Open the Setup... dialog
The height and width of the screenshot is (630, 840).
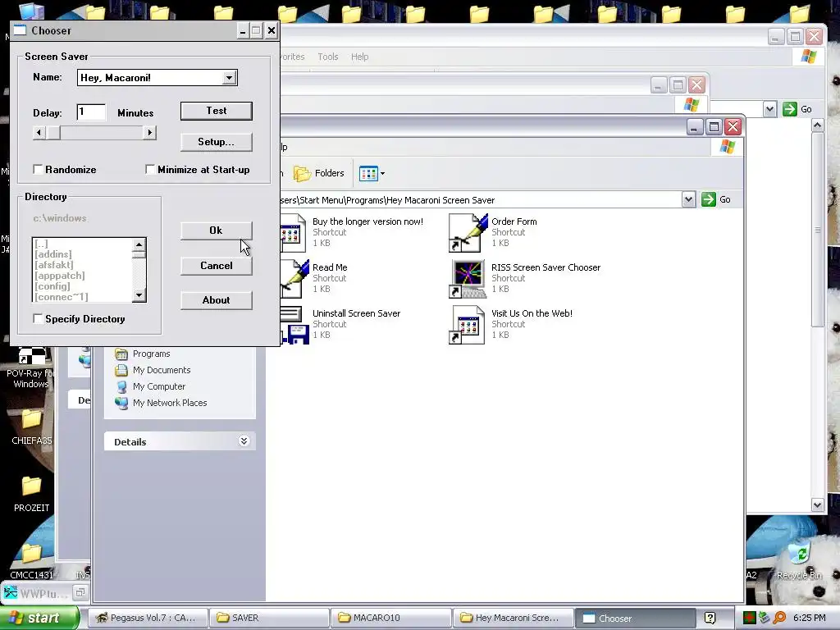tap(217, 142)
